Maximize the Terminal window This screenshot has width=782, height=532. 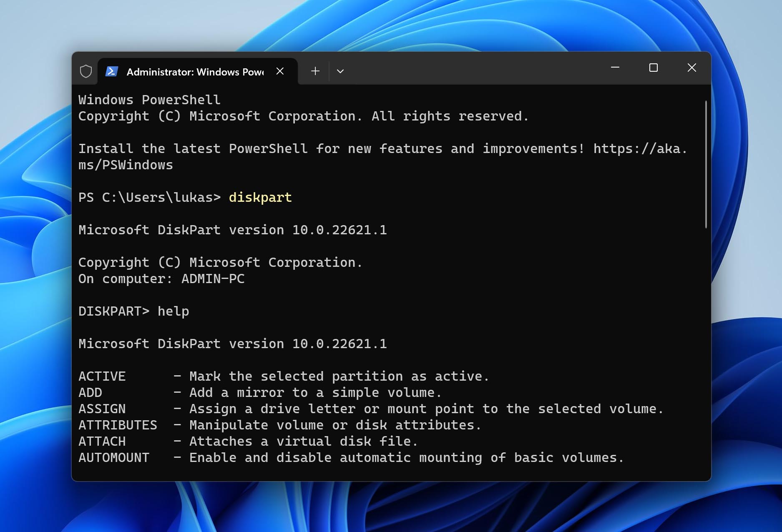point(654,68)
